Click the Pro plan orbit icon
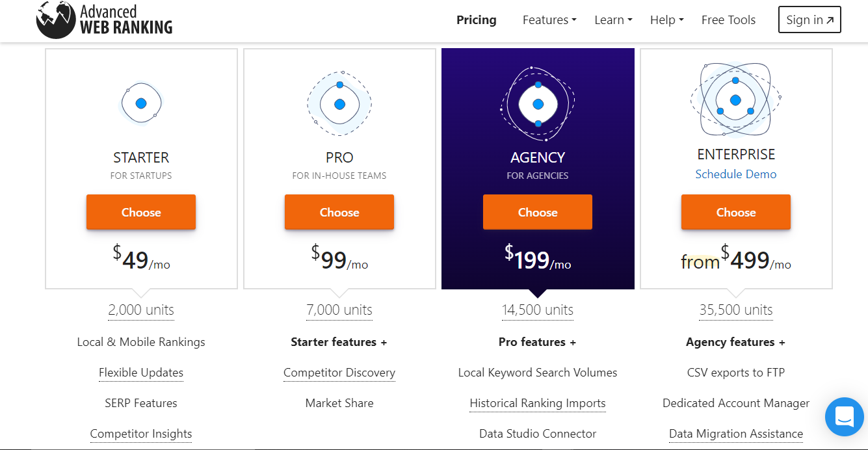Screen dimensions: 868x450 [x=339, y=103]
